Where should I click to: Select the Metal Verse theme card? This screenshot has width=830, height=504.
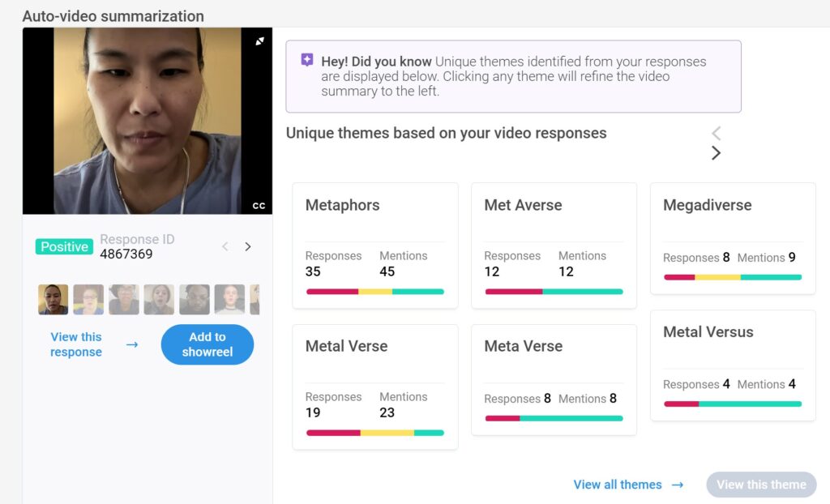pos(375,387)
